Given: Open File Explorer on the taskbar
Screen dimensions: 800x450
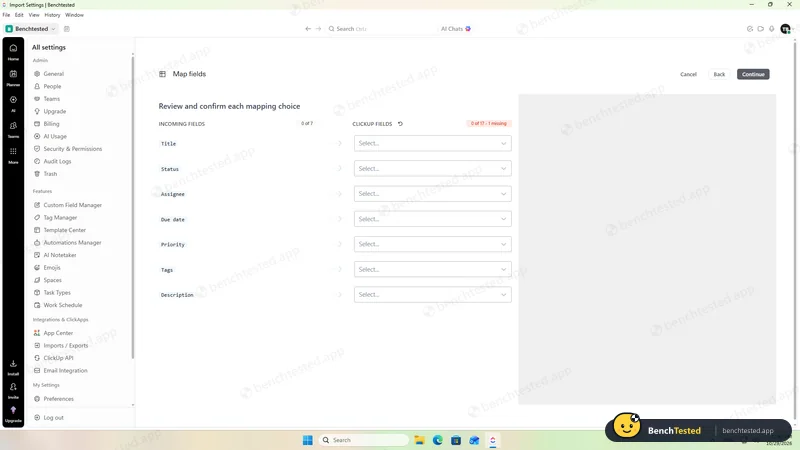Looking at the screenshot, I should (x=419, y=440).
